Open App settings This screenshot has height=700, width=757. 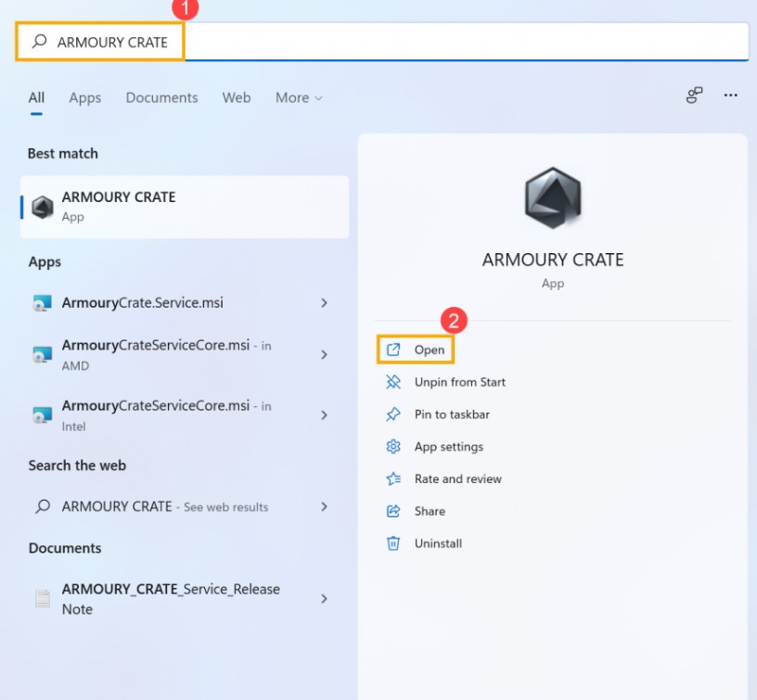(x=434, y=447)
